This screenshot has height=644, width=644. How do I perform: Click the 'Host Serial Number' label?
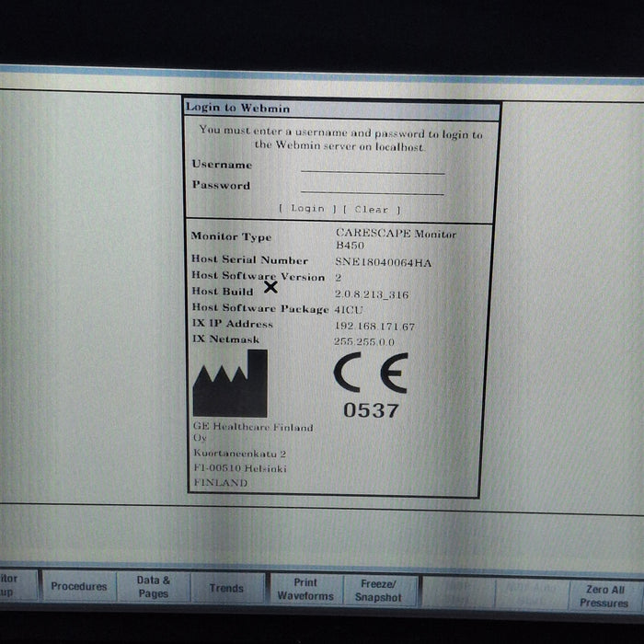point(249,260)
